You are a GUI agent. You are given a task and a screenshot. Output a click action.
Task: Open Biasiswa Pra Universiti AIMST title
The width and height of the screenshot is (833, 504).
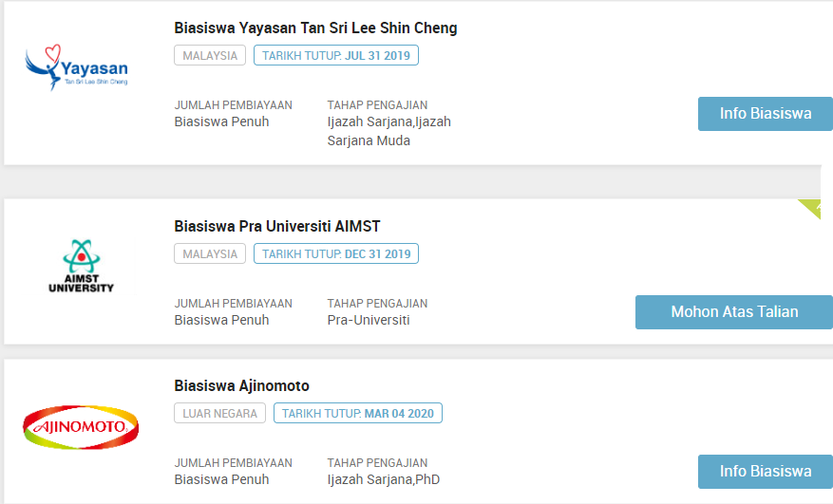point(277,226)
